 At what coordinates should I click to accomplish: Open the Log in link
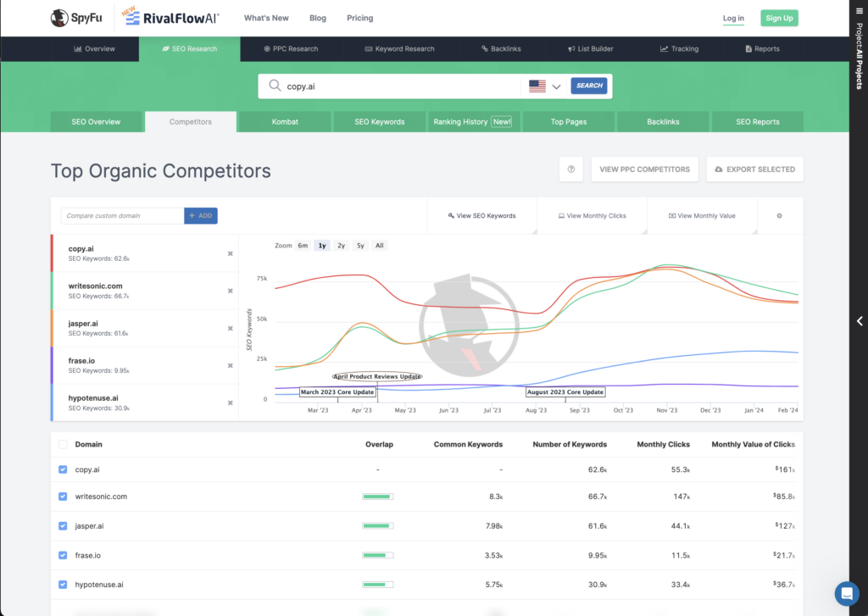[x=733, y=19]
